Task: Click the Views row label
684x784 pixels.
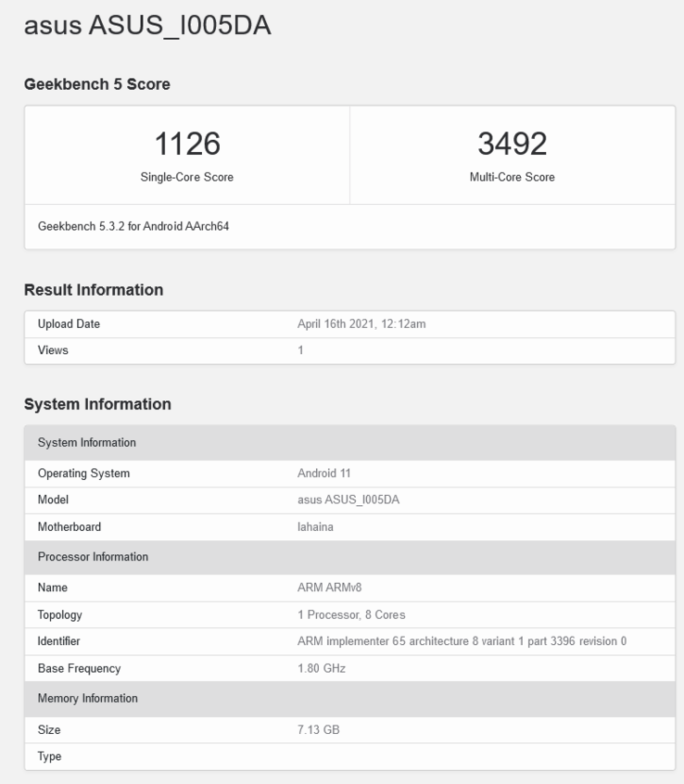Action: (x=53, y=350)
